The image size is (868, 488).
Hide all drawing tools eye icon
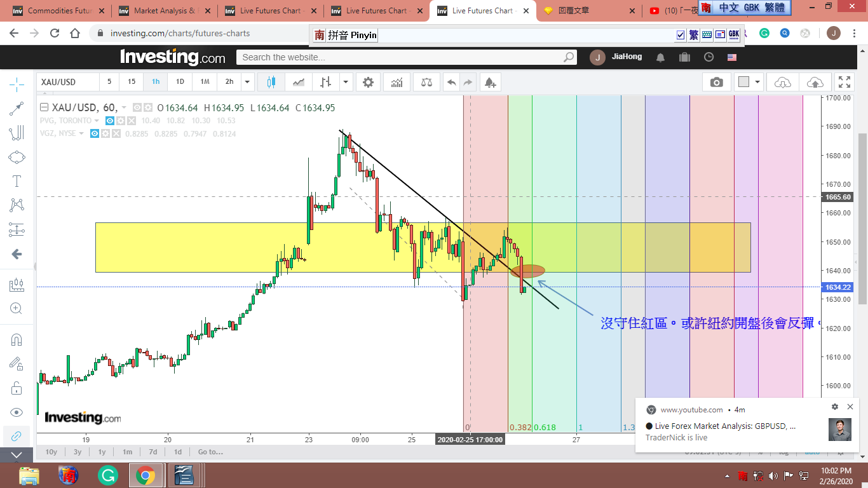point(17,412)
